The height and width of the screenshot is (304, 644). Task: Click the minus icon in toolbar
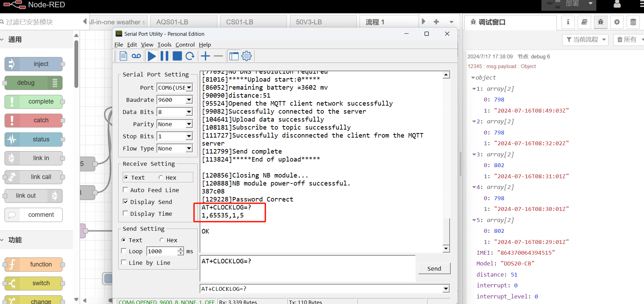tap(218, 56)
